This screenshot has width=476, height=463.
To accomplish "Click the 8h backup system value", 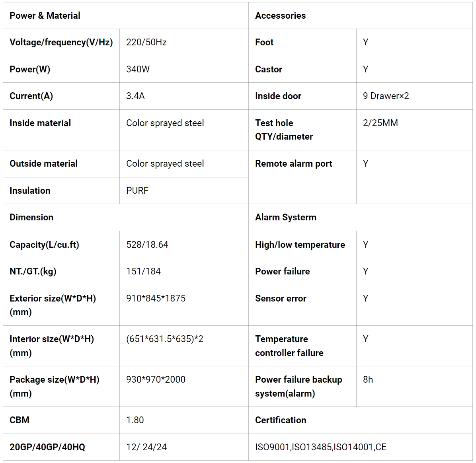I will click(x=368, y=379).
